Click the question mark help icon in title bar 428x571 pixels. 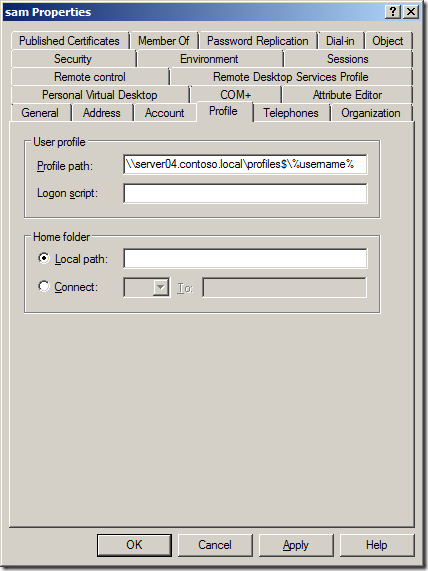[x=393, y=12]
